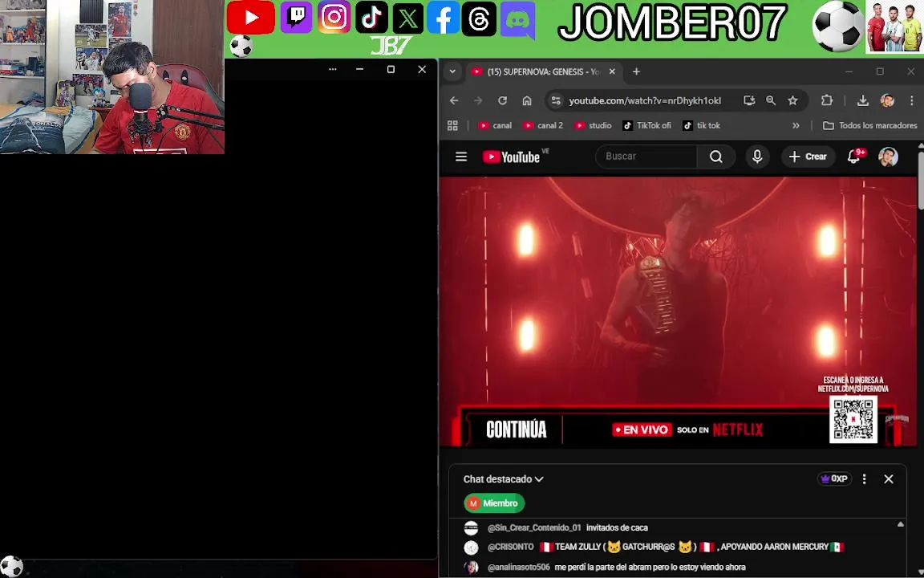The image size is (924, 578).
Task: Open the live chat options menu
Action: click(864, 479)
